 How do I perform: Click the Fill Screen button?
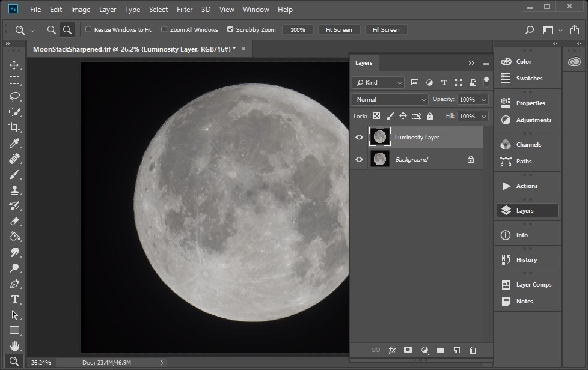point(386,29)
